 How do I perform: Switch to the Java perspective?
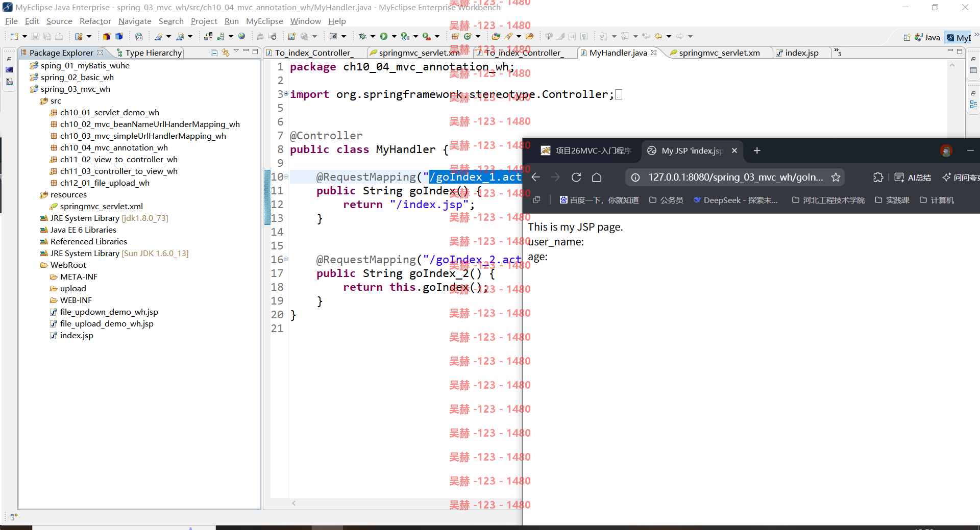pyautogui.click(x=927, y=37)
